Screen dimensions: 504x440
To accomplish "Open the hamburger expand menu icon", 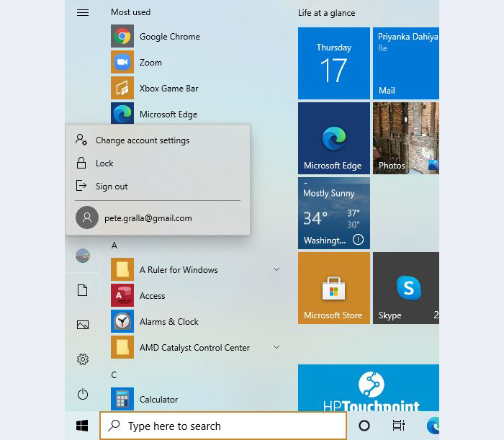I will pos(83,12).
